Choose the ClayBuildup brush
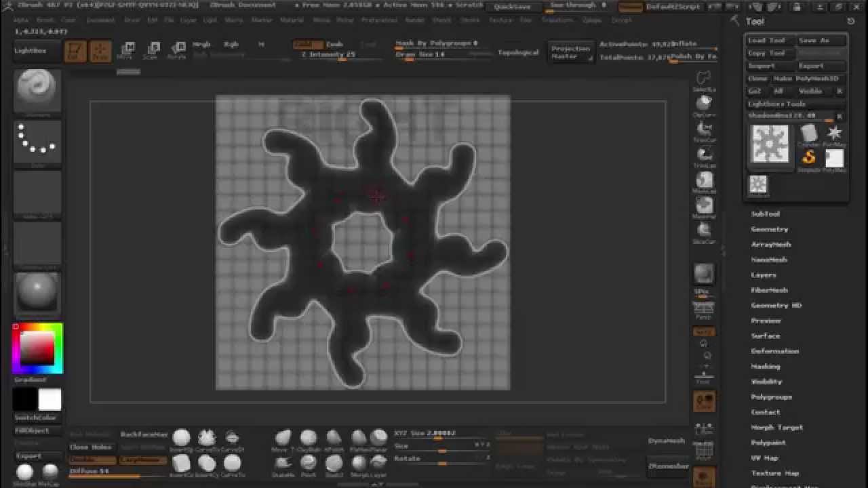868x488 pixels. pyautogui.click(x=309, y=439)
